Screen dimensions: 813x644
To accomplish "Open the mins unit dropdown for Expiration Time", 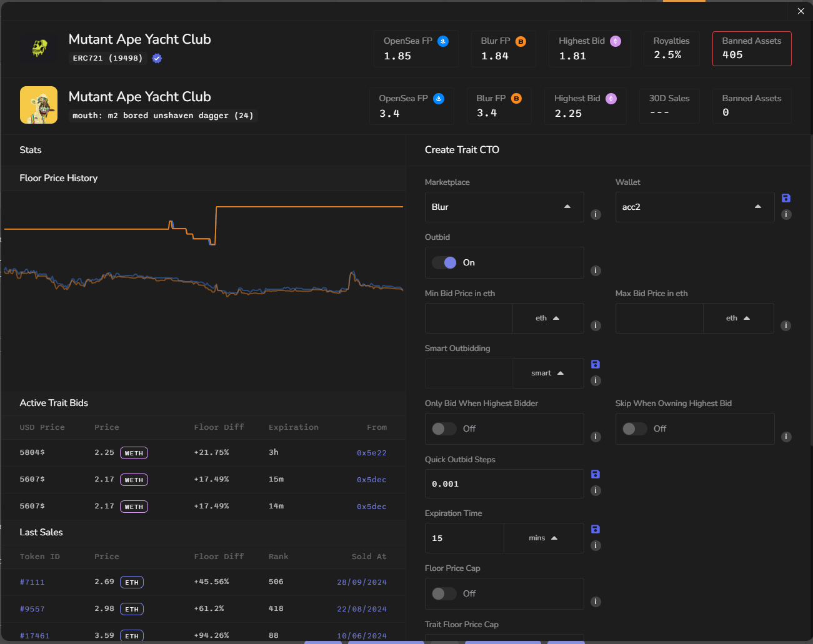I will 543,538.
